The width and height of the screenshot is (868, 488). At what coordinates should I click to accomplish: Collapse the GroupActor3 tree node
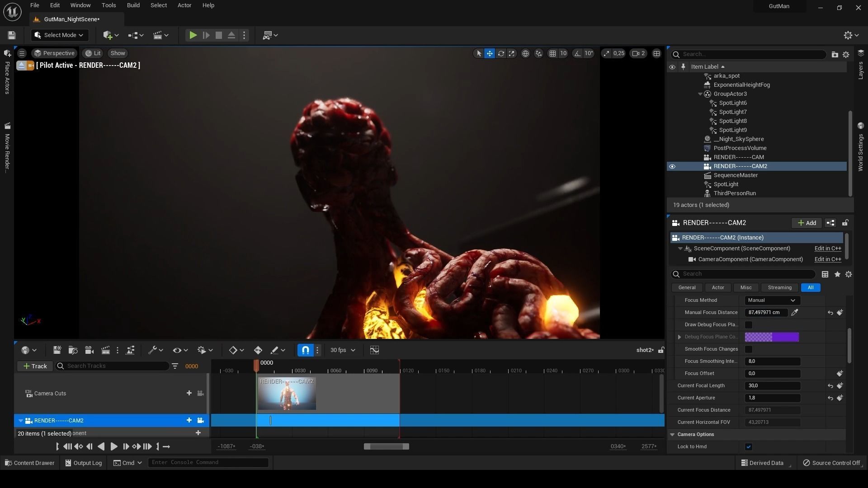(x=700, y=94)
